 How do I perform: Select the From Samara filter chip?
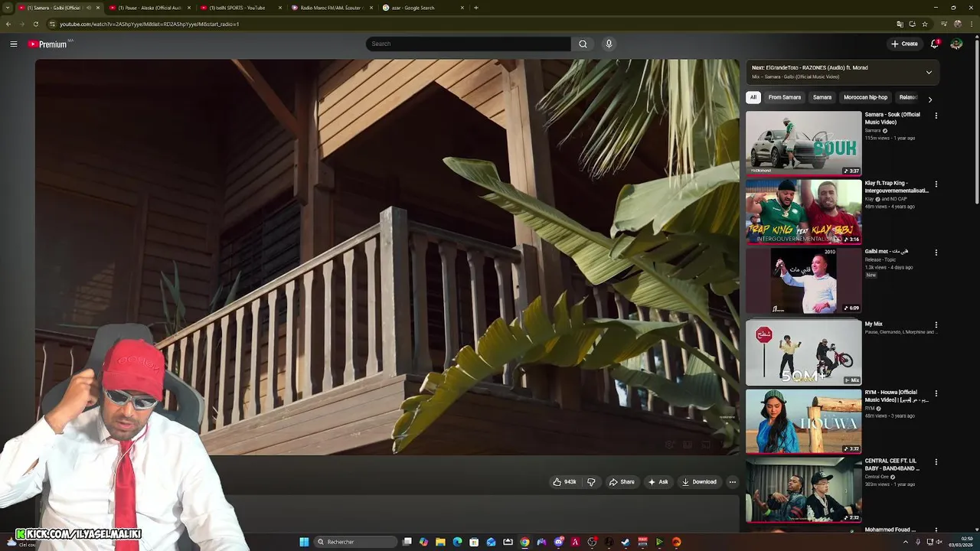click(785, 97)
